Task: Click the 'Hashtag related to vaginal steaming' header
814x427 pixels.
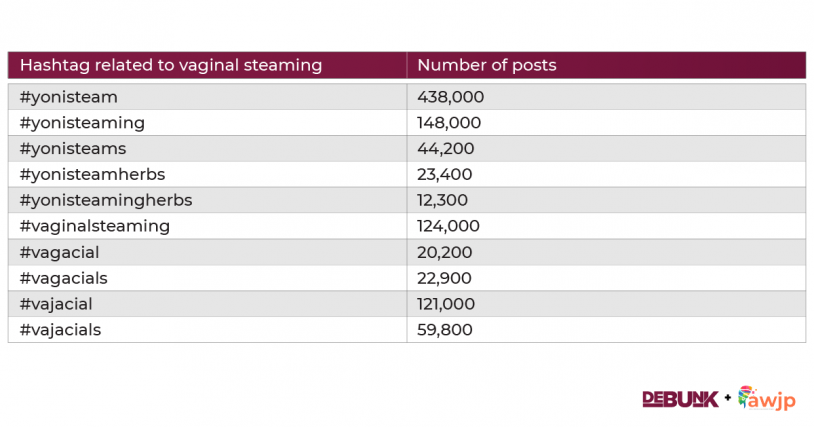Action: [x=171, y=65]
